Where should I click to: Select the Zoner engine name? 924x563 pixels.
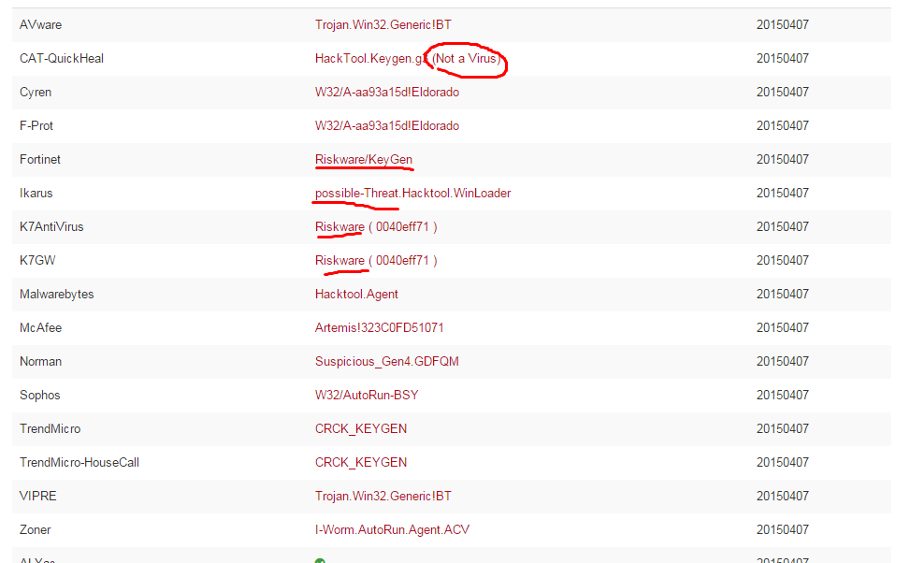click(35, 529)
